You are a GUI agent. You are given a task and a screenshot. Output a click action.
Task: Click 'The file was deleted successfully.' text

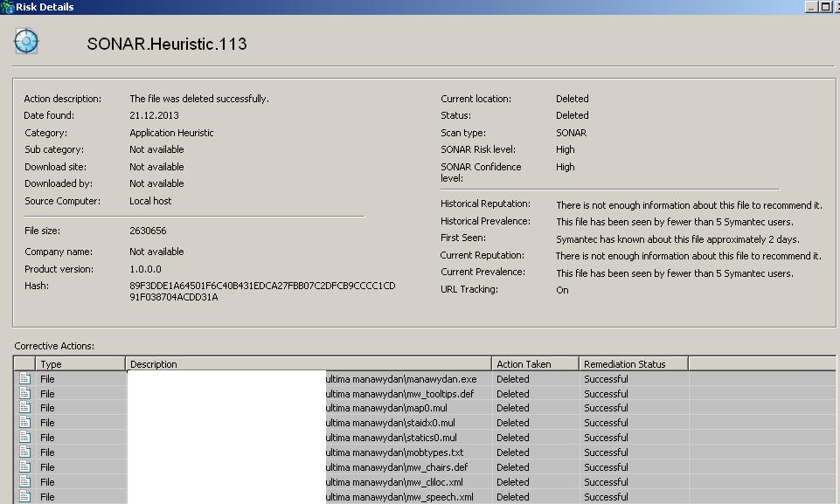pos(199,99)
